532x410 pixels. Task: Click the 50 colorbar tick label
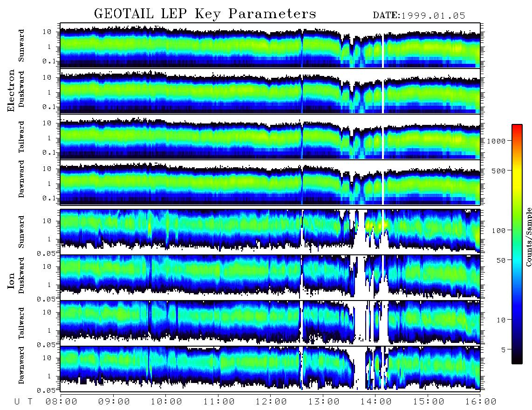point(501,260)
